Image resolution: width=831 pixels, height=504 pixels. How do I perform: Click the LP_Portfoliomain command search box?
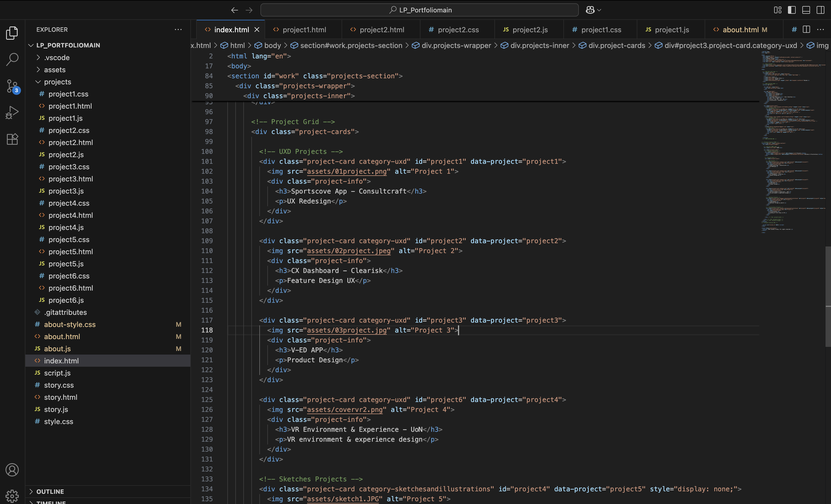click(x=419, y=10)
